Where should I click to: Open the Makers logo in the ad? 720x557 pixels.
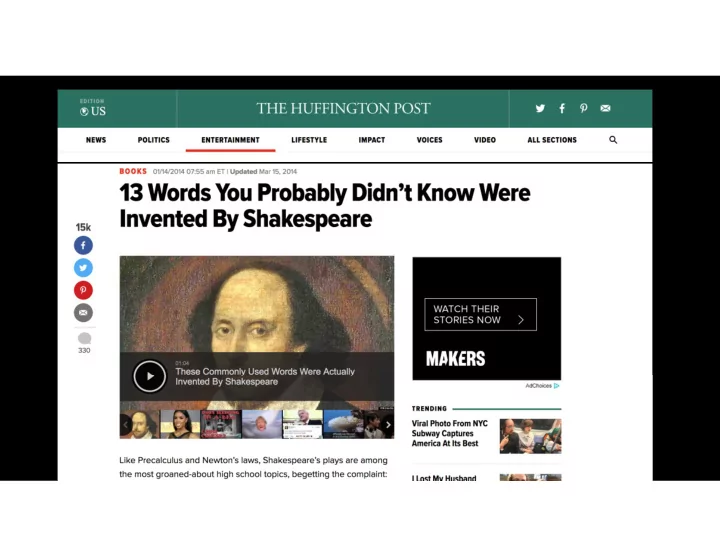pos(456,359)
